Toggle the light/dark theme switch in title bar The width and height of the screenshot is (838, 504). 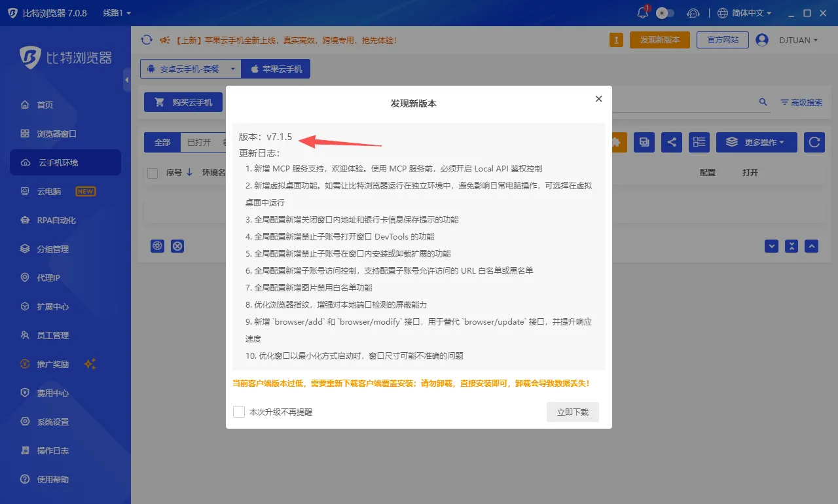[x=665, y=13]
